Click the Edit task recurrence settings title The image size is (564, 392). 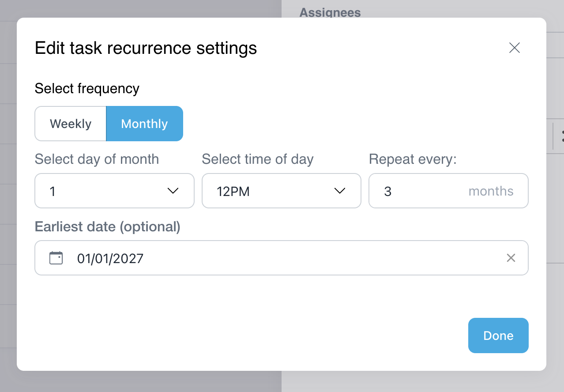click(x=146, y=48)
